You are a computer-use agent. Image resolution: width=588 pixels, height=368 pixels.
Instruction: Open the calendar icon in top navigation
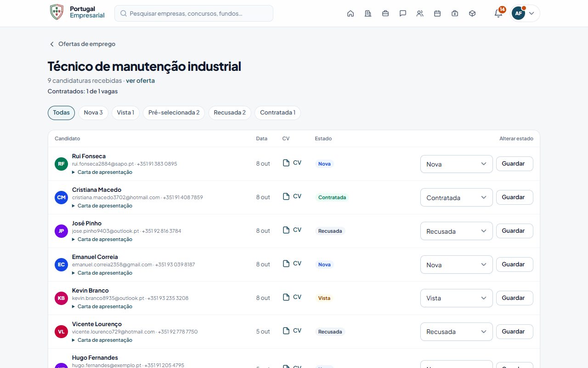coord(437,13)
